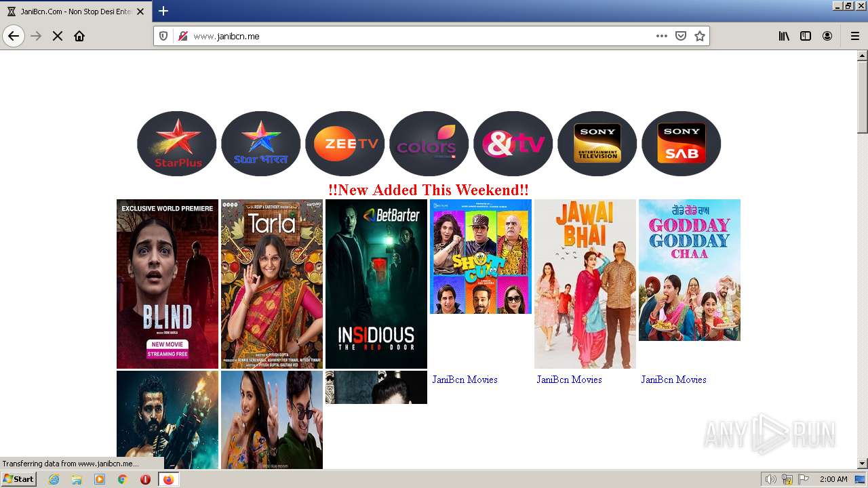This screenshot has width=868, height=488.
Task: Open media player taskbar icon
Action: coord(100,479)
